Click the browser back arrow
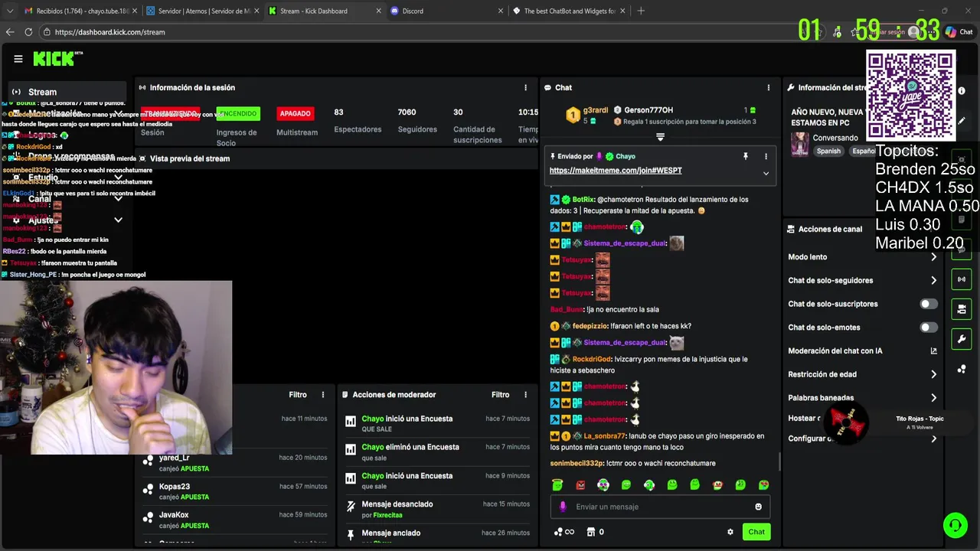This screenshot has width=980, height=551. pyautogui.click(x=10, y=32)
